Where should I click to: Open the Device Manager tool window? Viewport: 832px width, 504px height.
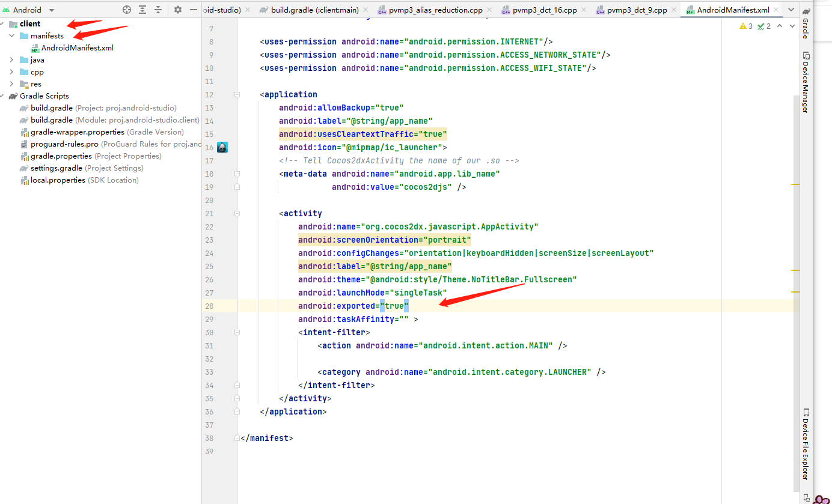click(806, 82)
